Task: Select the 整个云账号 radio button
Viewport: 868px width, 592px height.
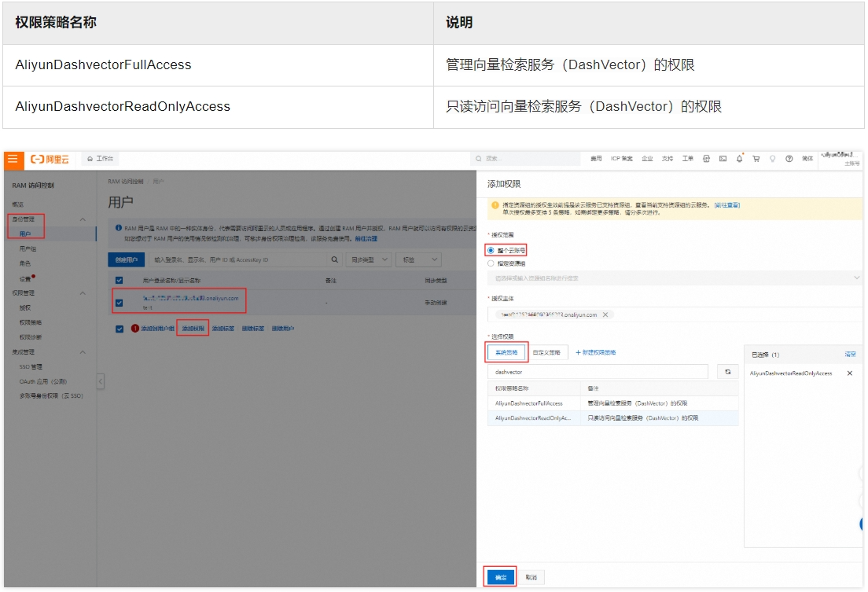Action: pyautogui.click(x=491, y=250)
